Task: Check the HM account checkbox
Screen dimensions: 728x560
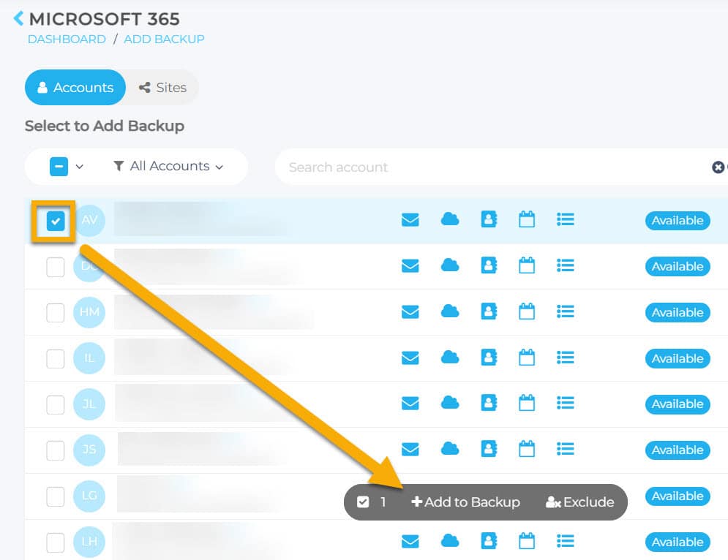Action: coord(56,313)
